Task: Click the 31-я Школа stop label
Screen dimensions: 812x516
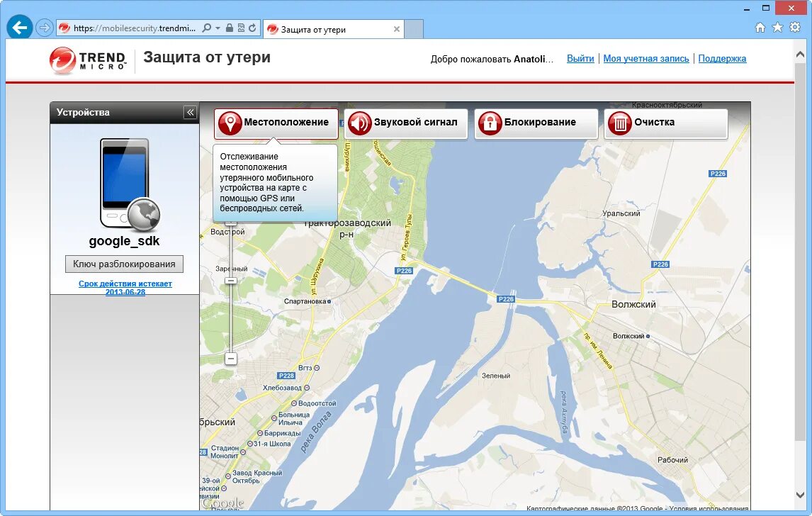Action: pos(272,444)
